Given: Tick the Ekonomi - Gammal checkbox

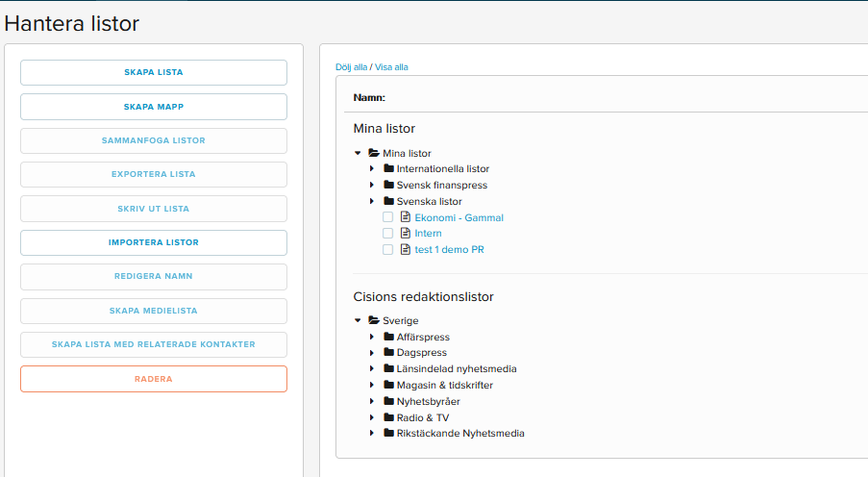Looking at the screenshot, I should pyautogui.click(x=387, y=217).
